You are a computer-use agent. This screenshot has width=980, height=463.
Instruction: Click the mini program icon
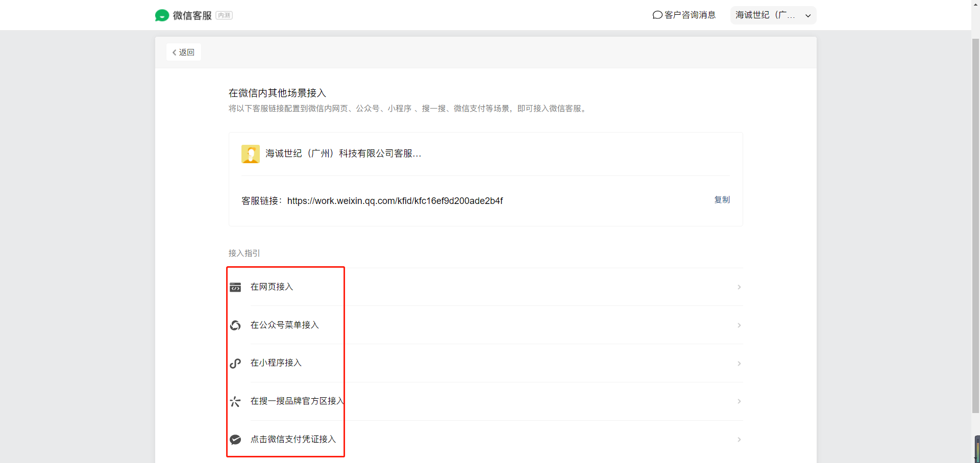[235, 364]
